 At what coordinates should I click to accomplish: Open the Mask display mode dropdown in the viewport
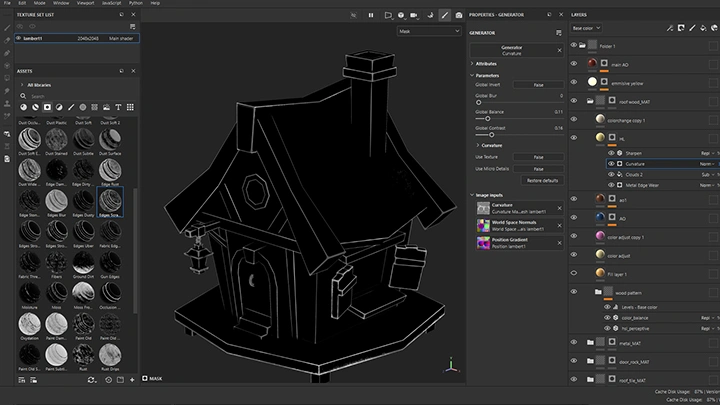coord(428,31)
